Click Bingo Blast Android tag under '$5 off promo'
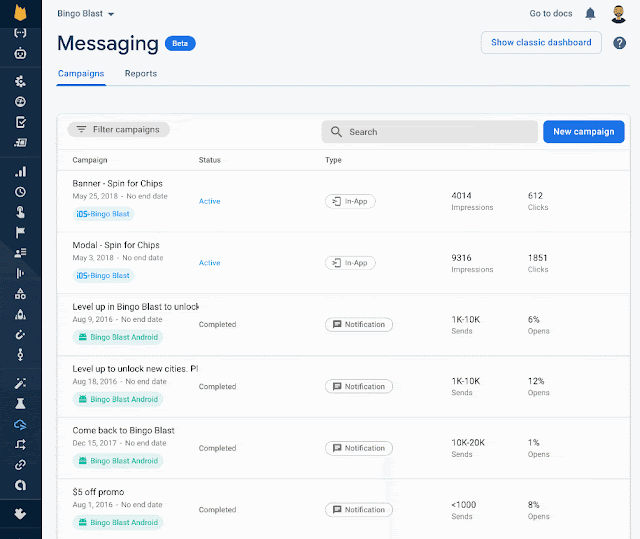This screenshot has height=539, width=640. (118, 522)
